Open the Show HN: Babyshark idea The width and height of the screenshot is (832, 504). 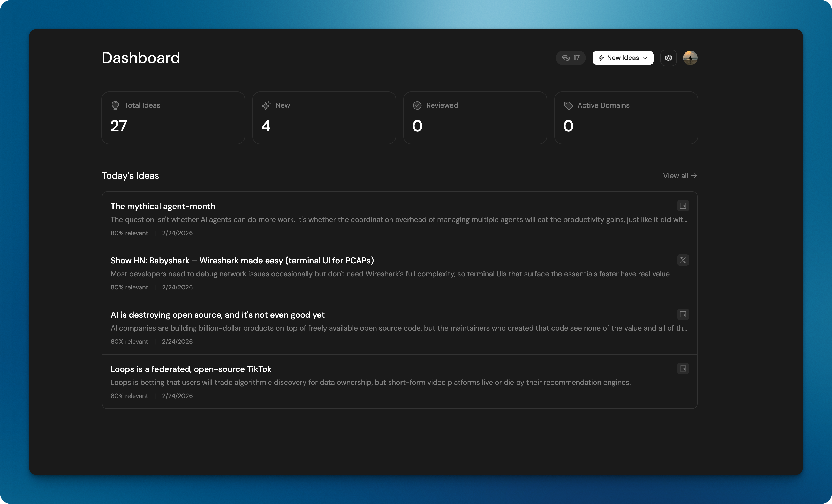click(x=242, y=261)
